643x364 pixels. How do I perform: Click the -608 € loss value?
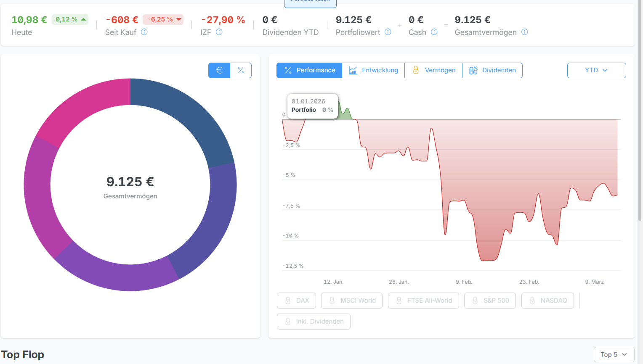click(122, 20)
